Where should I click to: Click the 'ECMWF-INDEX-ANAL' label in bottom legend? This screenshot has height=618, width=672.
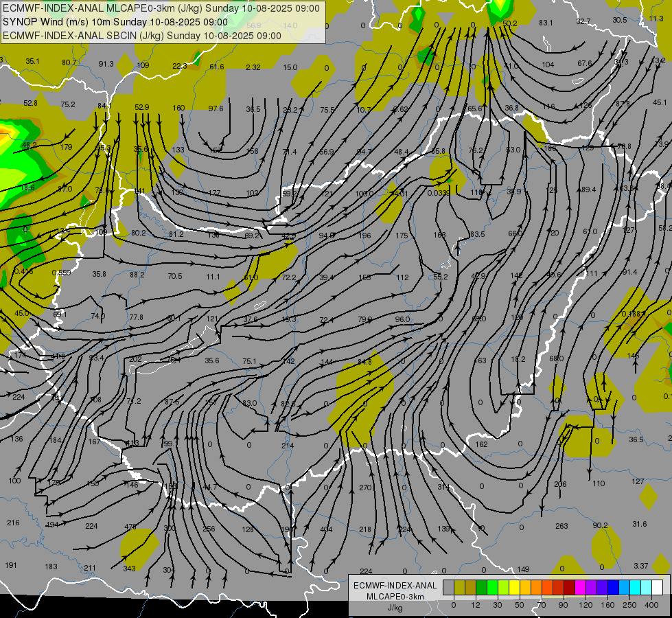pyautogui.click(x=395, y=586)
